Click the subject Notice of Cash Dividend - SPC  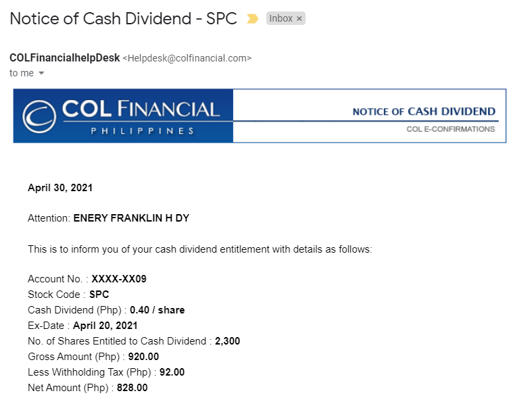tap(123, 19)
